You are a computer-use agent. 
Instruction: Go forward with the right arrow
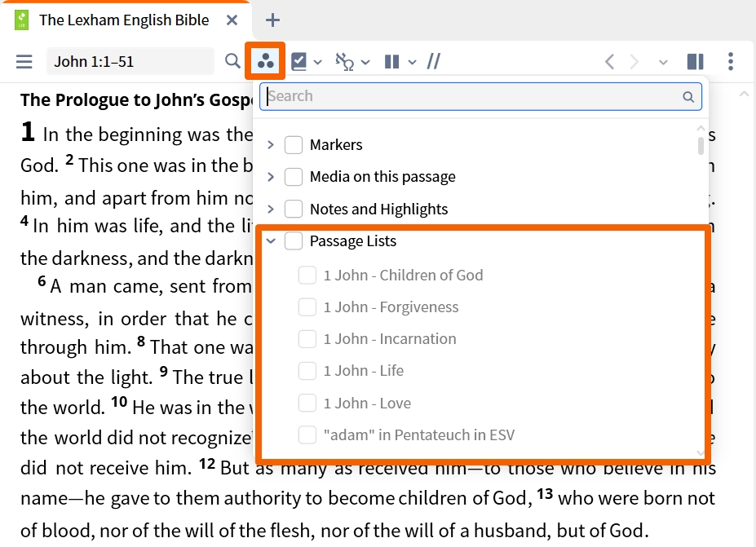[634, 62]
